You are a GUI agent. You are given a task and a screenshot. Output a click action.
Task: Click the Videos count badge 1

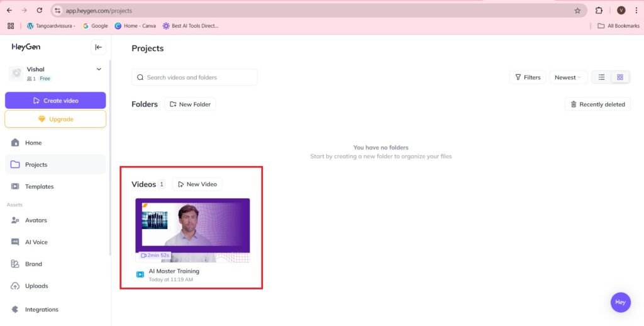tap(162, 184)
